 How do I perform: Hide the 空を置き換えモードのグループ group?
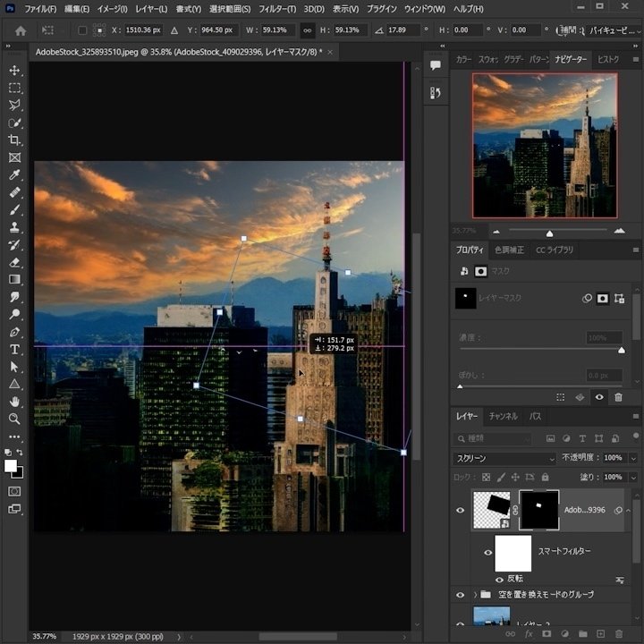point(460,595)
